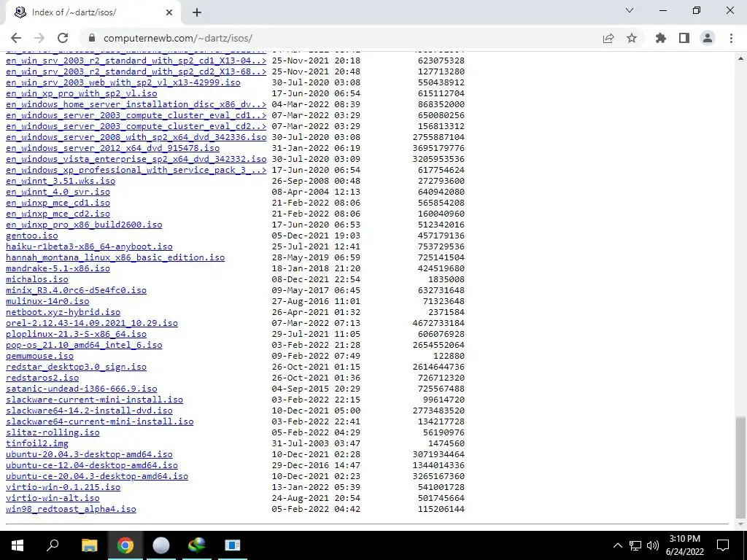View site security lock info

click(92, 38)
